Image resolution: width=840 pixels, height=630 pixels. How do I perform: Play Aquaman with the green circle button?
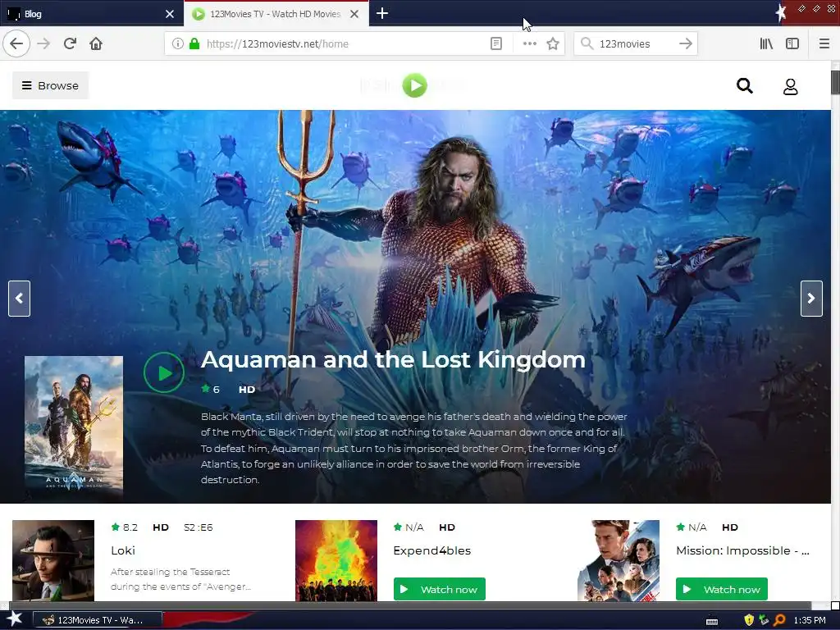coord(164,372)
